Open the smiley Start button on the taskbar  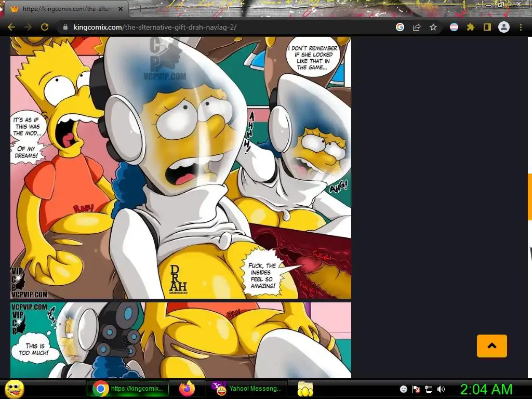click(15, 389)
